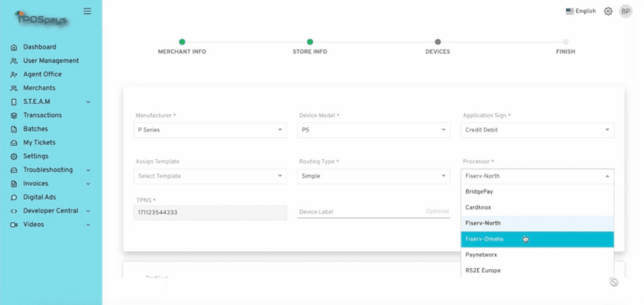Image resolution: width=644 pixels, height=305 pixels.
Task: Open Batches in the sidebar
Action: 35,128
